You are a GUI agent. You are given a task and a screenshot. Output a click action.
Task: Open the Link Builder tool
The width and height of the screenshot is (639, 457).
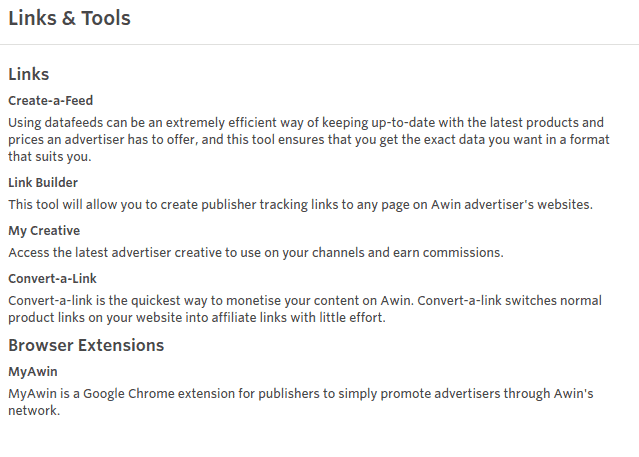coord(43,183)
